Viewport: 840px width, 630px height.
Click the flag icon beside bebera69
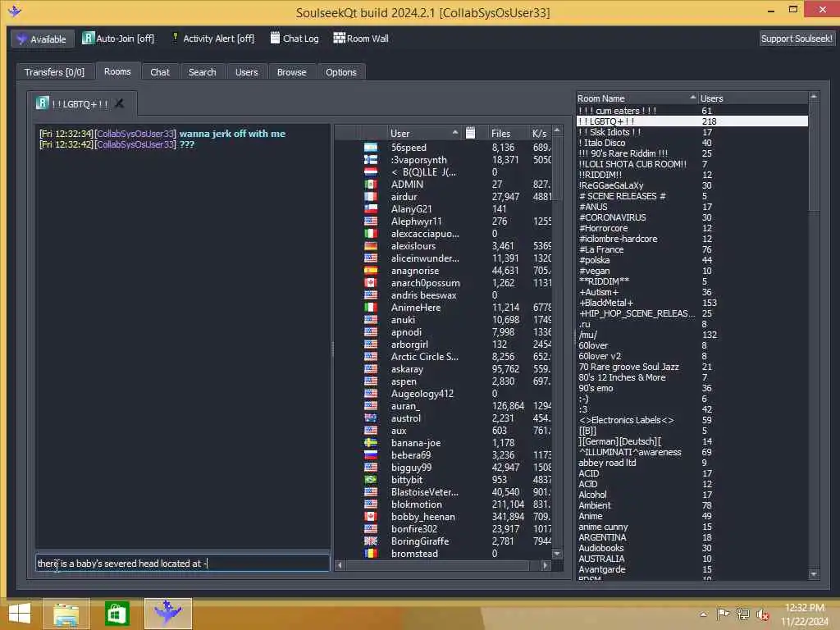click(x=371, y=455)
